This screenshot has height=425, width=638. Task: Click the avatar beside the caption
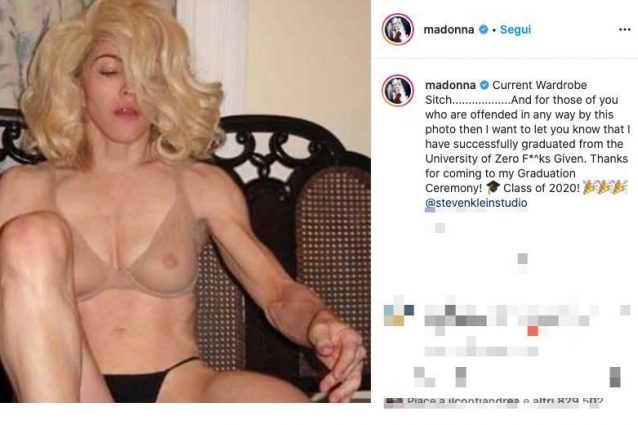click(398, 90)
